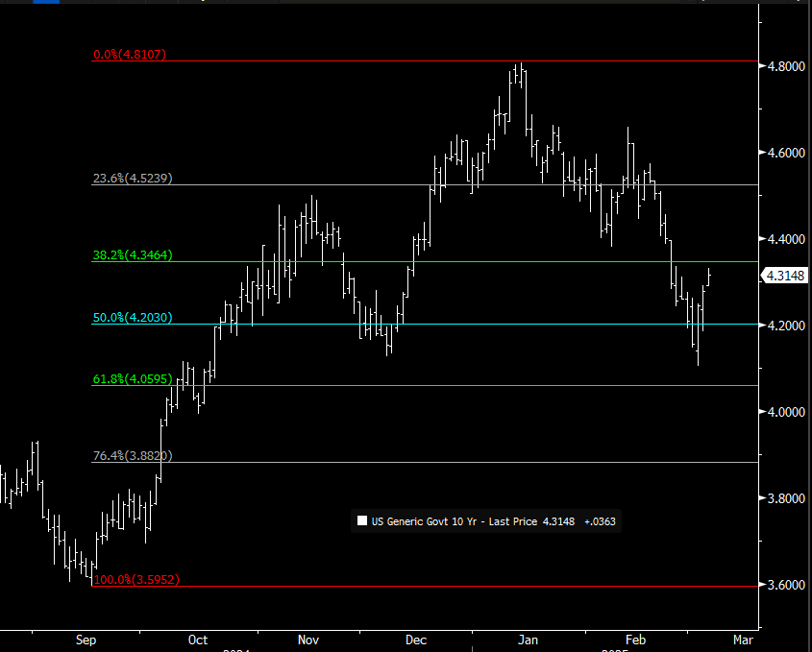
Task: Select the 76.4%(3.8820) retracement label
Action: (133, 456)
